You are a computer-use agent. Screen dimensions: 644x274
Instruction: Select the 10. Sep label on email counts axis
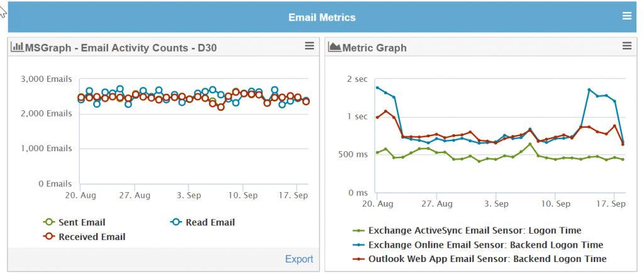point(243,195)
